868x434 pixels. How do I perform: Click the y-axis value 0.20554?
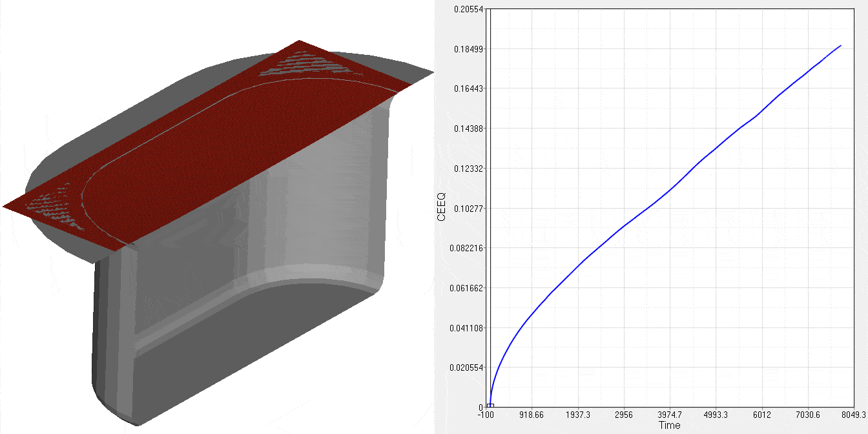tap(468, 9)
